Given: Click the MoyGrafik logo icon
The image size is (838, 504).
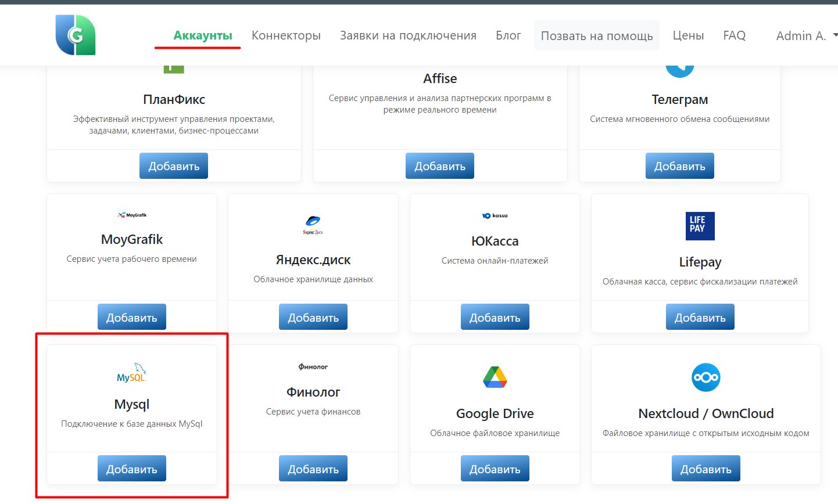Looking at the screenshot, I should click(x=132, y=215).
